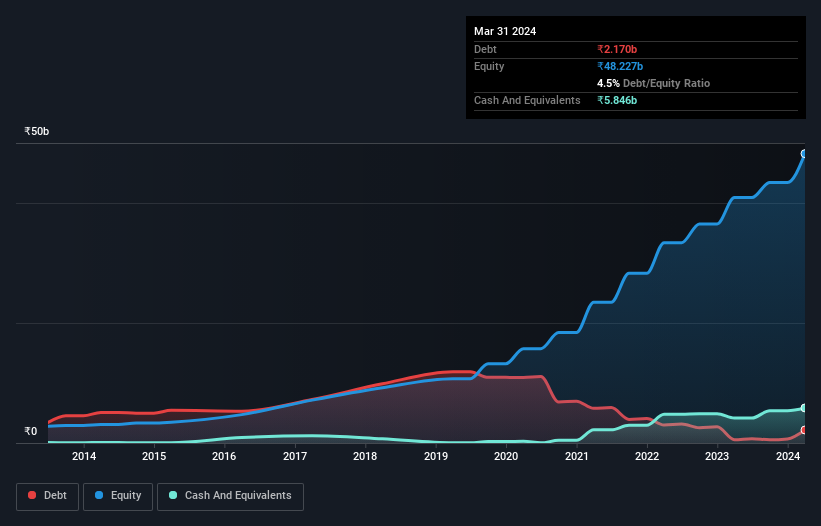821x526 pixels.
Task: Click the teal Cash And Equivalents legend dot
Action: tap(173, 495)
